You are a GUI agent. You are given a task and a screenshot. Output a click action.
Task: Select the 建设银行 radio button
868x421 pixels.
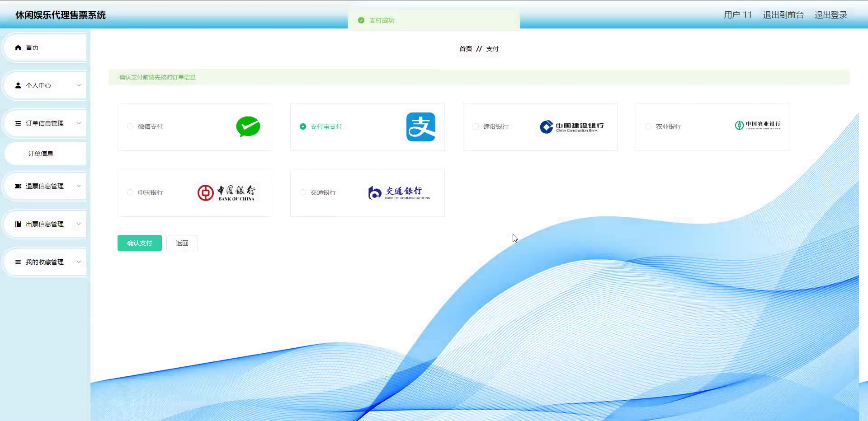476,126
